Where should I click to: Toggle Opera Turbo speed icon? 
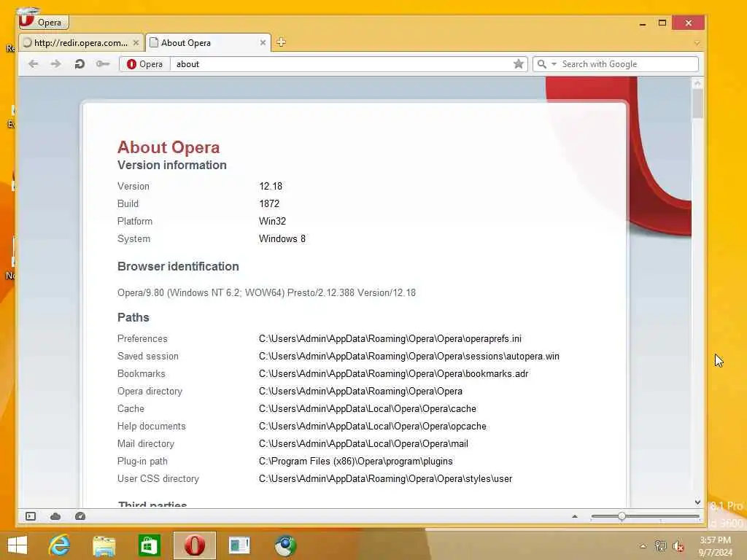(80, 516)
